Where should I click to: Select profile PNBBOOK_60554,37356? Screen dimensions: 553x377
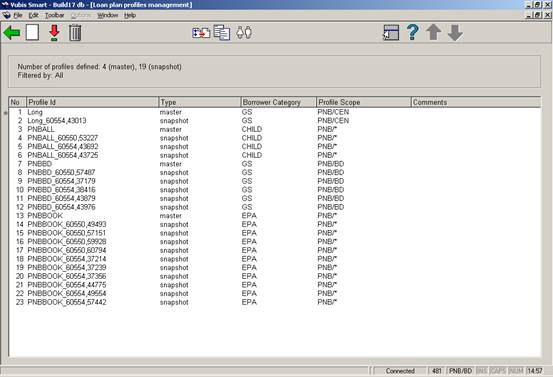[x=275, y=276]
